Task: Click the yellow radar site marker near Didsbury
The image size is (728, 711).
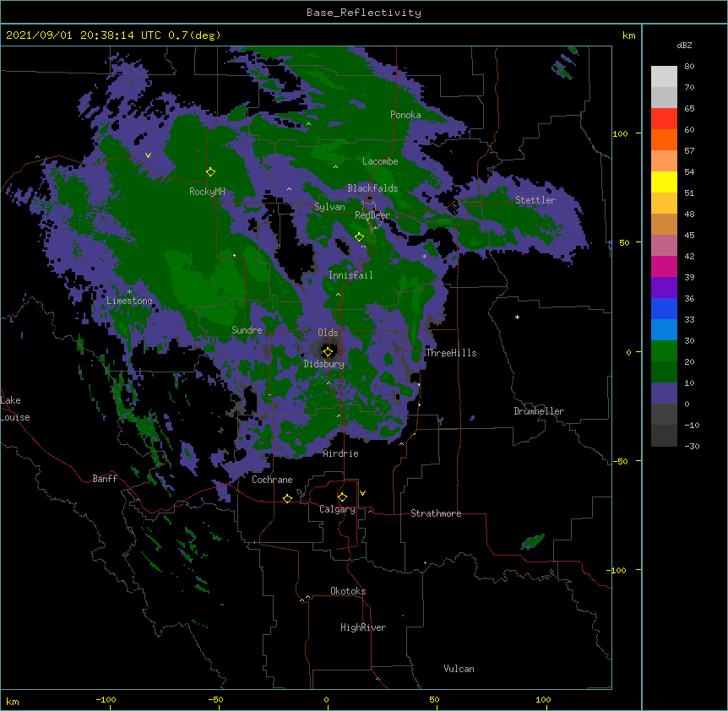Action: tap(328, 351)
